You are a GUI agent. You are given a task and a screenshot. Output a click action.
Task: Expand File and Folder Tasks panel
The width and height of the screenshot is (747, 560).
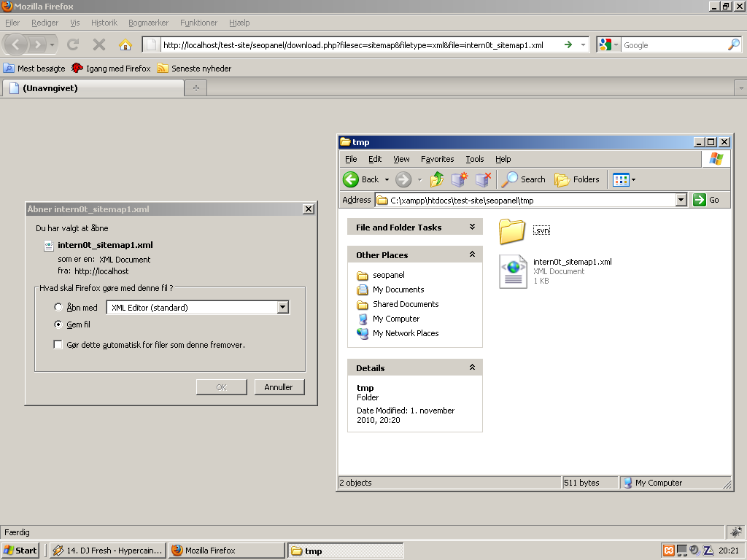coord(472,227)
